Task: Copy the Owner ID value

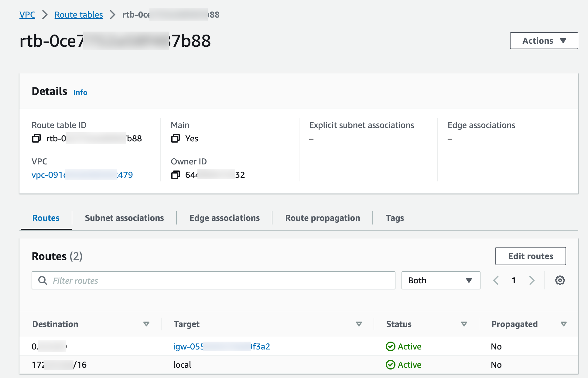Action: pyautogui.click(x=176, y=175)
